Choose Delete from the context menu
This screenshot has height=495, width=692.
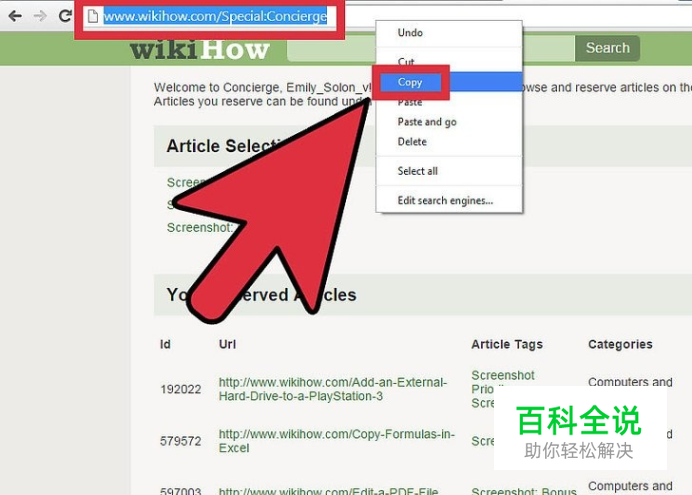(449, 142)
